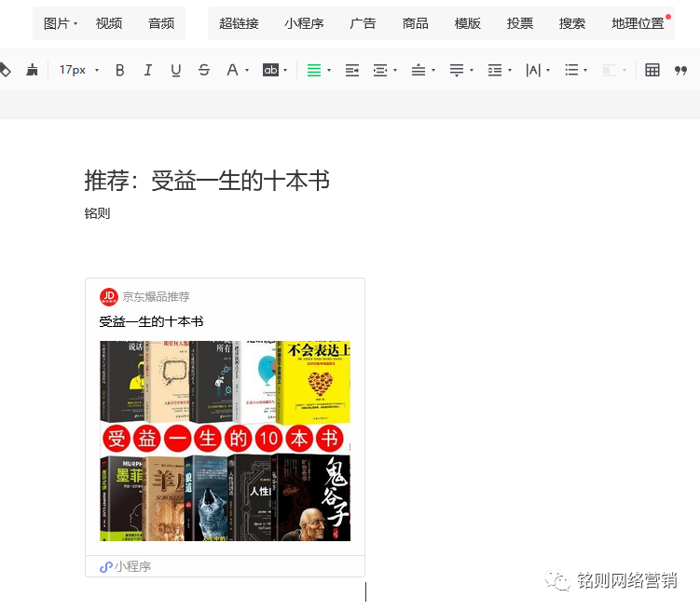Image resolution: width=700 pixels, height=611 pixels.
Task: Toggle underline formatting
Action: tap(176, 70)
